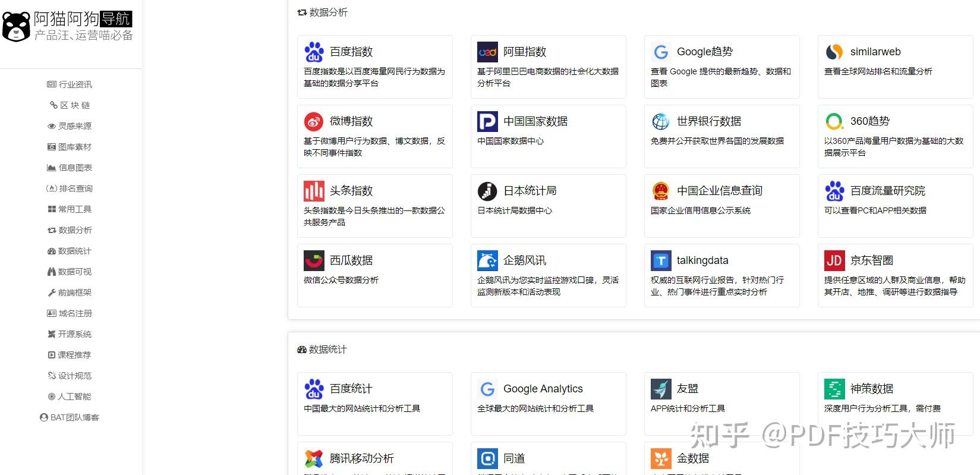Go to 常用工具 in sidebar
Viewport: 980px width, 475px height.
70,209
